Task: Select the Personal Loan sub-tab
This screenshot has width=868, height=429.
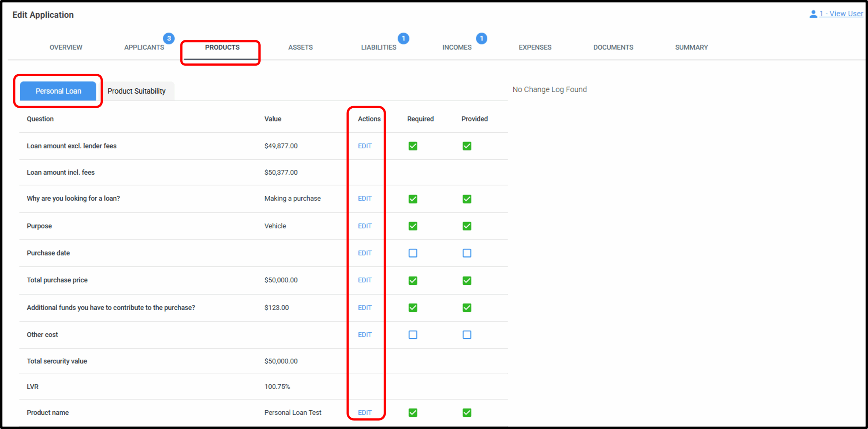Action: (58, 91)
